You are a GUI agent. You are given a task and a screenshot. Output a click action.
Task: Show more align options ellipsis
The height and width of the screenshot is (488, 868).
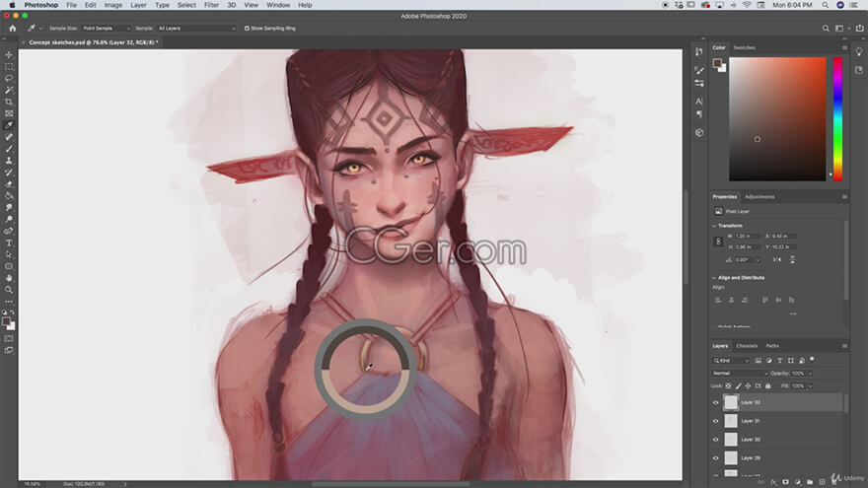click(x=793, y=314)
